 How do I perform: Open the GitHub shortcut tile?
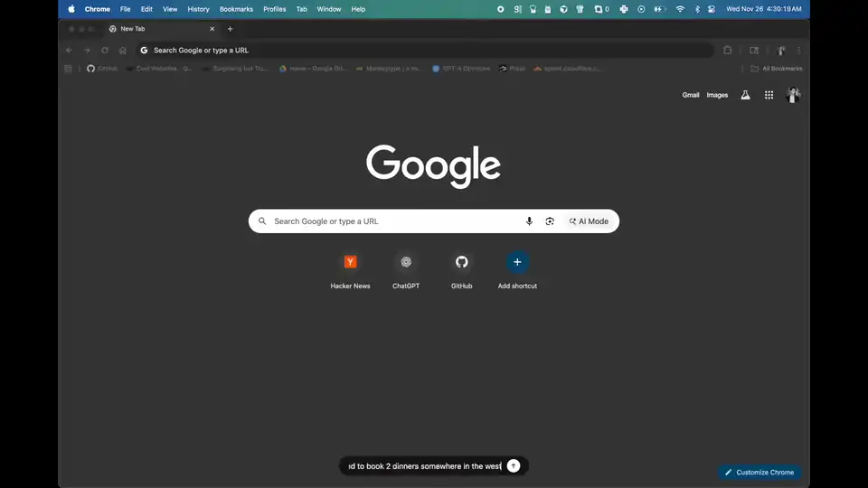click(462, 271)
